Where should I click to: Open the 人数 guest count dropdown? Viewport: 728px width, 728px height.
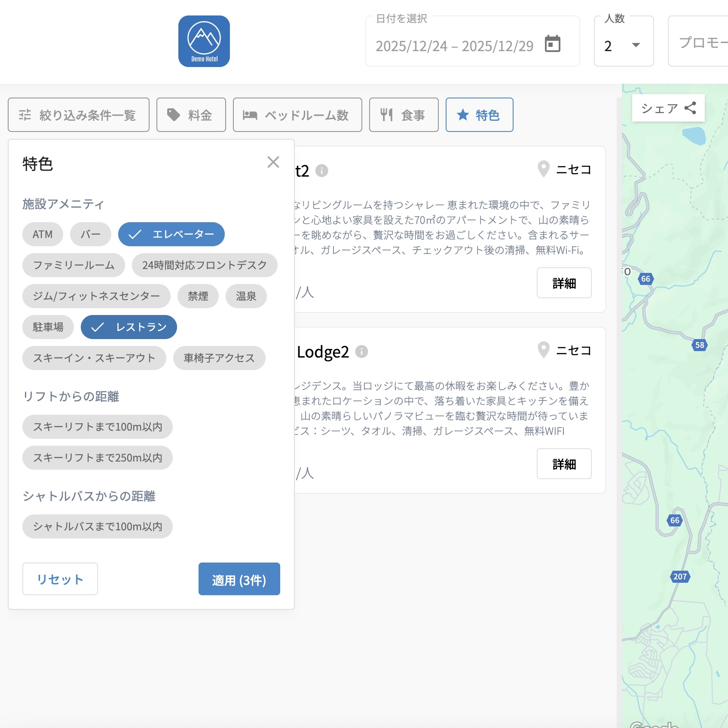click(623, 45)
